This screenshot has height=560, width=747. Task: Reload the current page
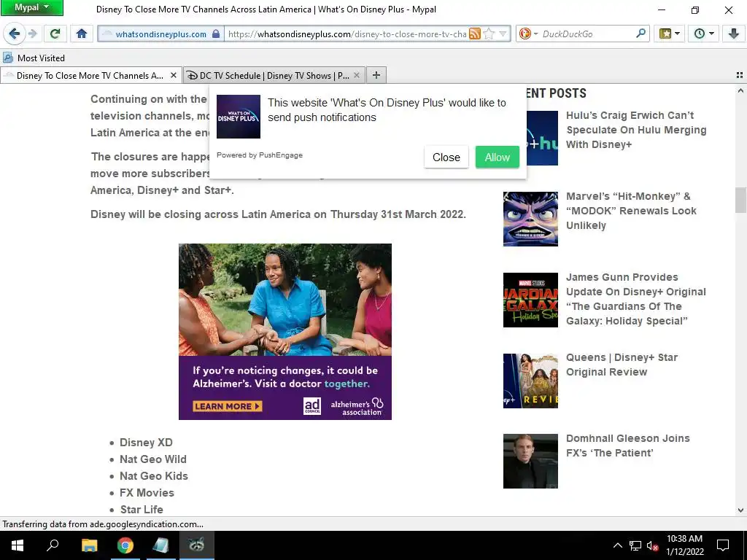point(55,34)
